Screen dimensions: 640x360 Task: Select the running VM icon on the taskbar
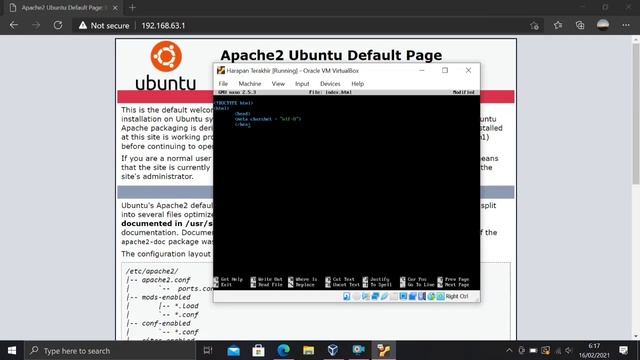coord(383,351)
